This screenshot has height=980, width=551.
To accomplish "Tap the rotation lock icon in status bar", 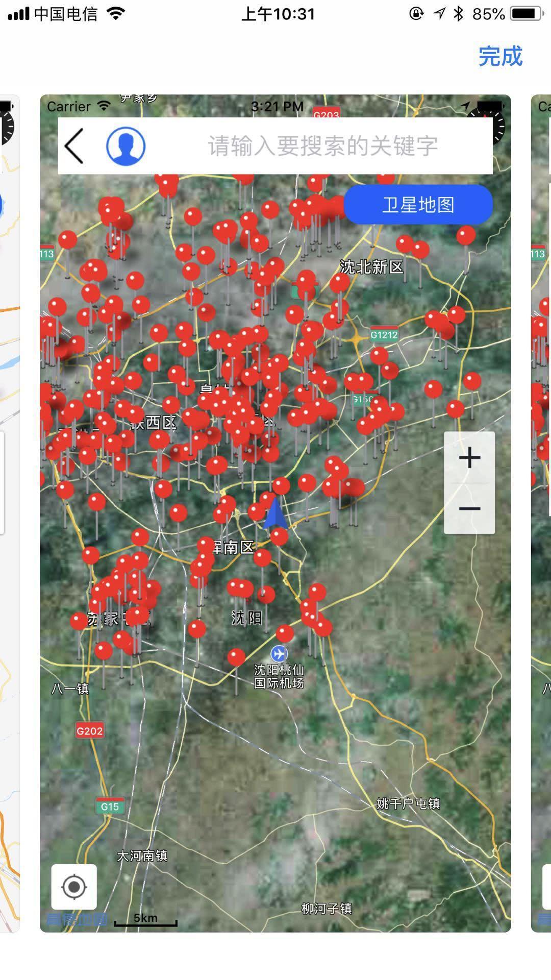I will (x=416, y=14).
